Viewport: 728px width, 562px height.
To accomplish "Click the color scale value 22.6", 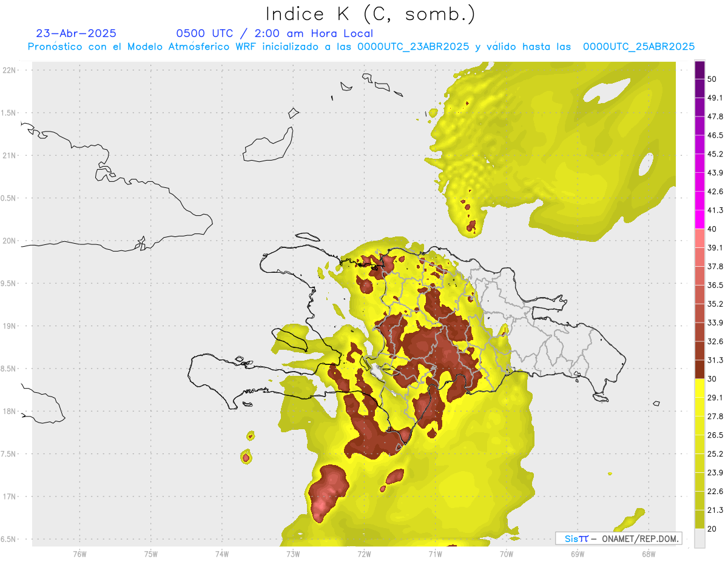I will pos(715,492).
